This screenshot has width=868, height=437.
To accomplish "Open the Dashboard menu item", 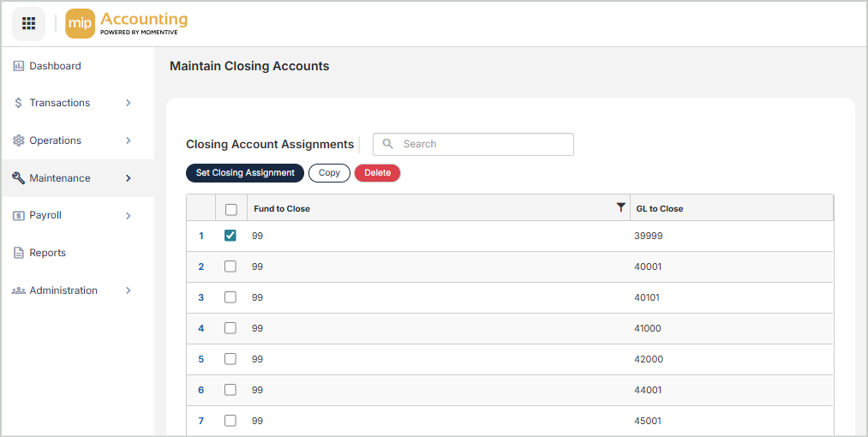I will coord(55,66).
